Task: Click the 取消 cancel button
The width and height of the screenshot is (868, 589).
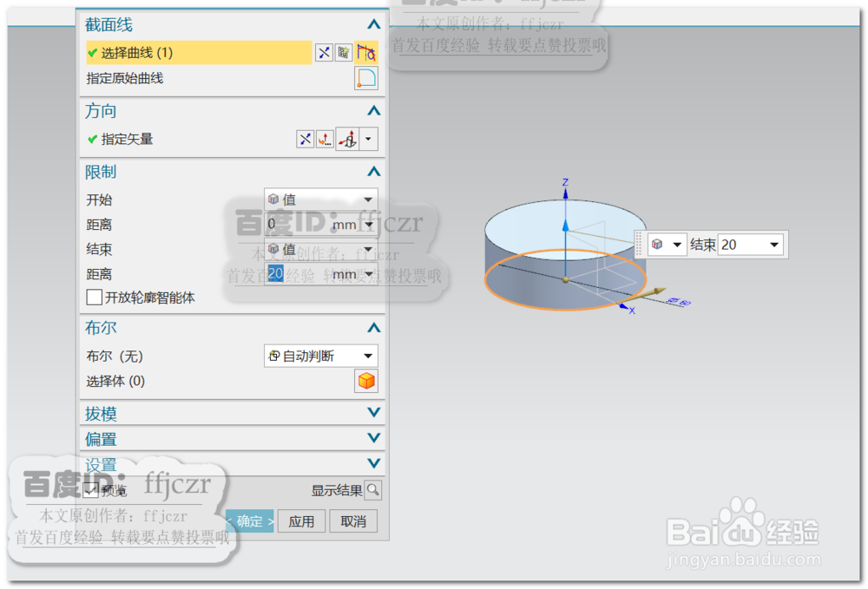Action: 353,521
